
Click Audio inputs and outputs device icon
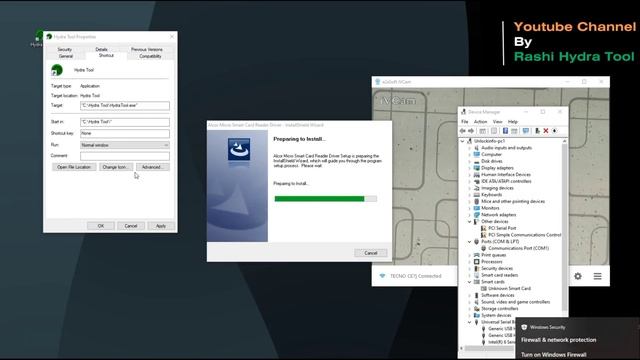[476, 148]
